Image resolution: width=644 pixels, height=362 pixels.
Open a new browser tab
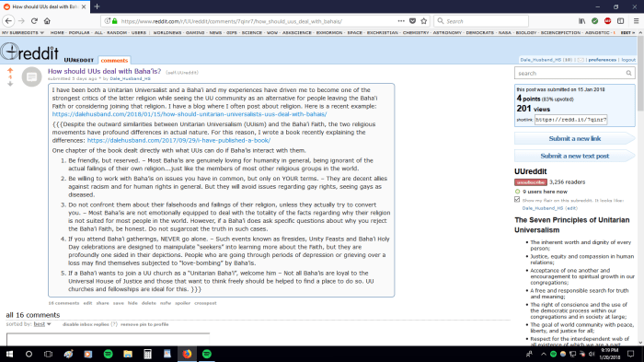pos(97,6)
